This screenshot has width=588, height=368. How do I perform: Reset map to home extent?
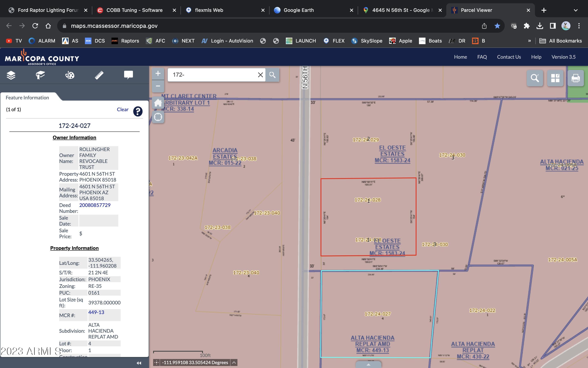point(158,103)
